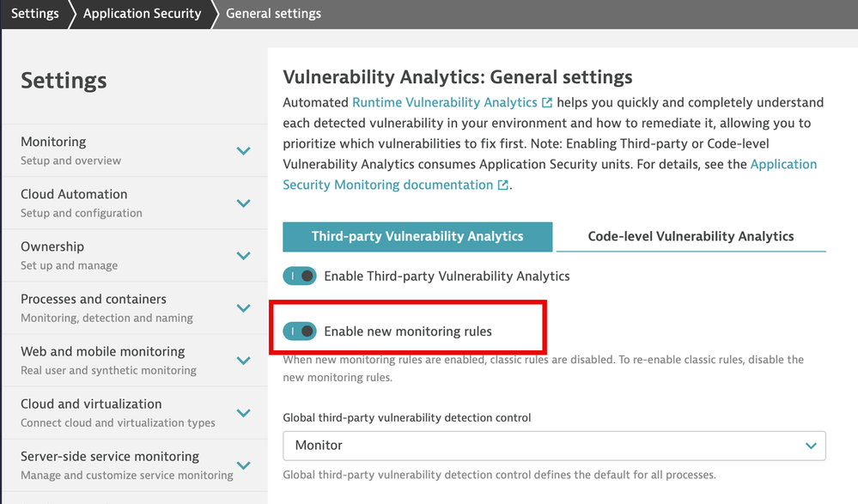Viewport: 858px width, 504px height.
Task: Open Global third-party vulnerability detection control dropdown
Action: pos(554,446)
